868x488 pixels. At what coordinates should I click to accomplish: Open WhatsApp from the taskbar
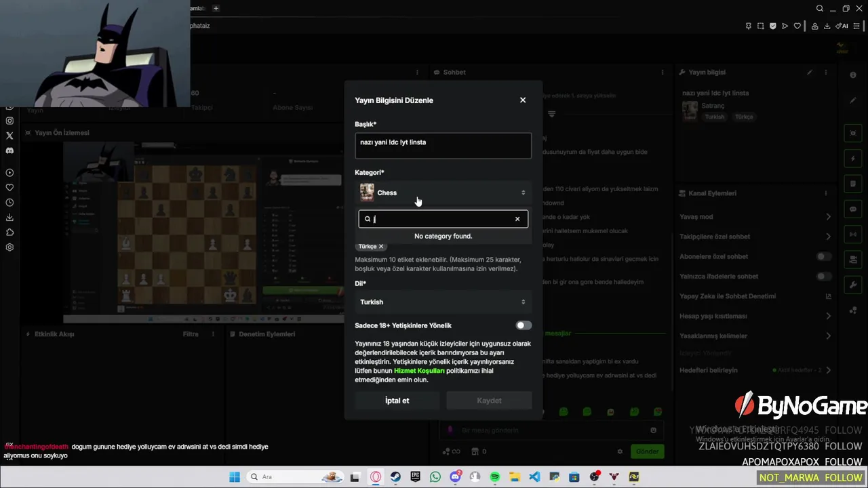click(x=435, y=477)
